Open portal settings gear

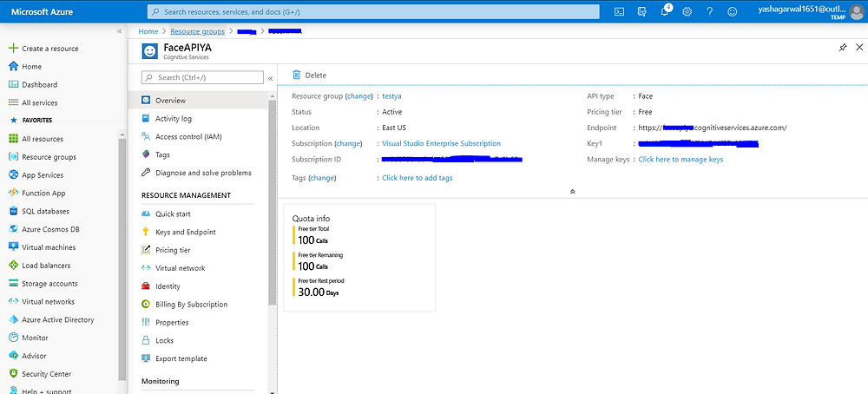(687, 11)
